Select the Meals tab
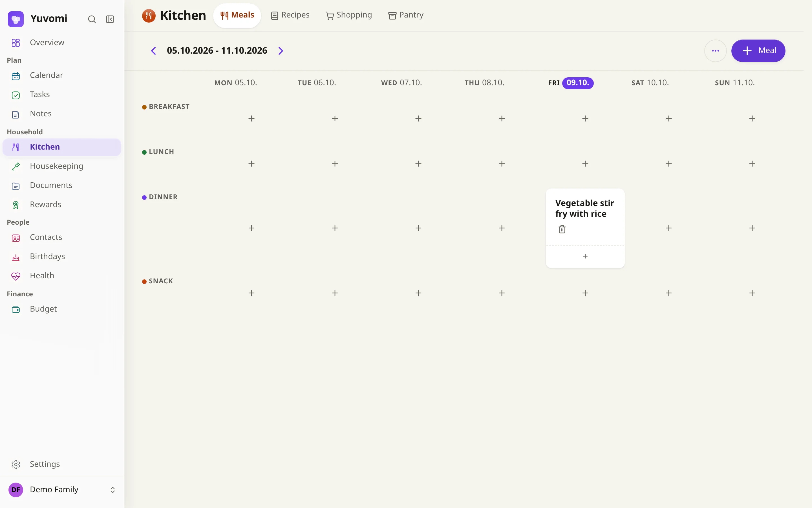 (x=237, y=16)
